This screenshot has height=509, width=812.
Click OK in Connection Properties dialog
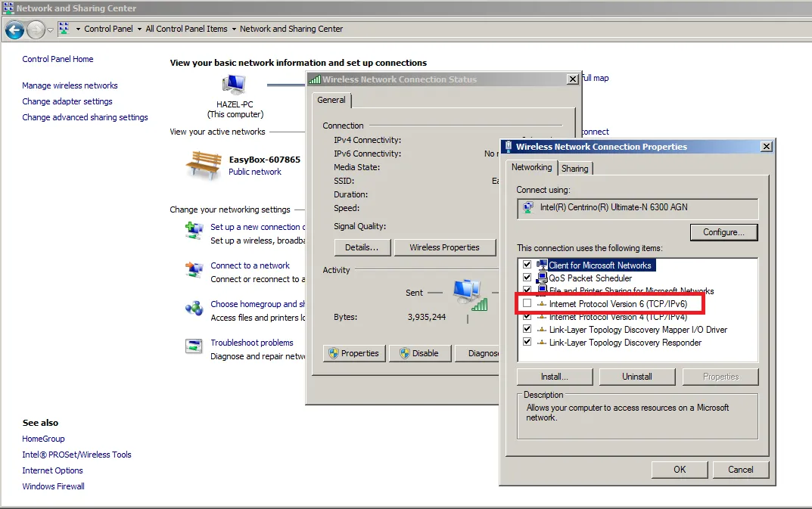[680, 470]
